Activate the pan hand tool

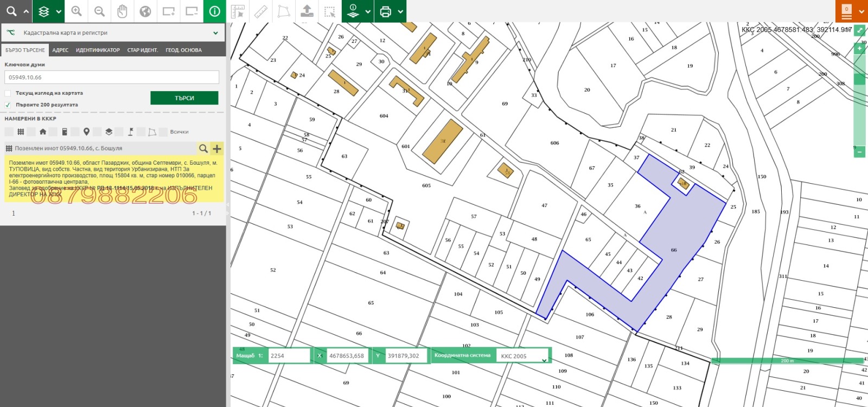tap(123, 11)
